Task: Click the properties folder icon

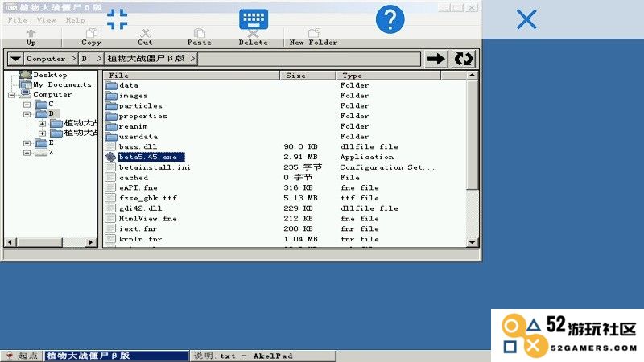Action: [111, 116]
